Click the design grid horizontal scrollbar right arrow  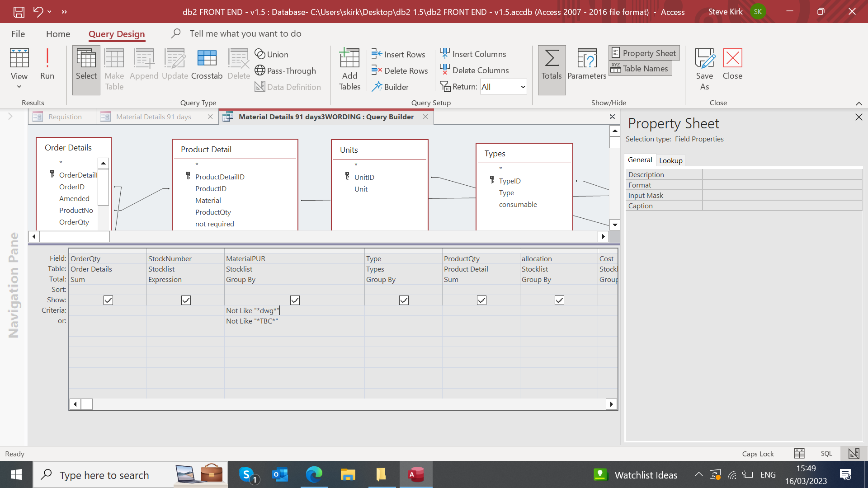tap(611, 404)
